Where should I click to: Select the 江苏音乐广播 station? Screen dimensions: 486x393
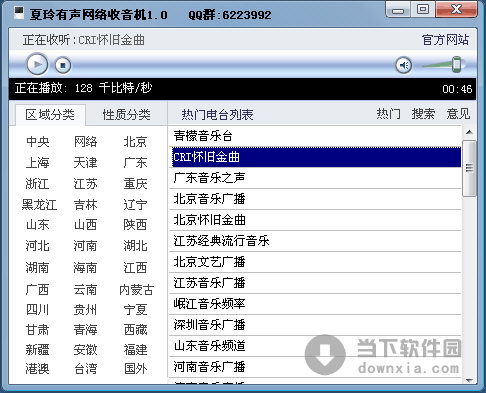coord(315,283)
